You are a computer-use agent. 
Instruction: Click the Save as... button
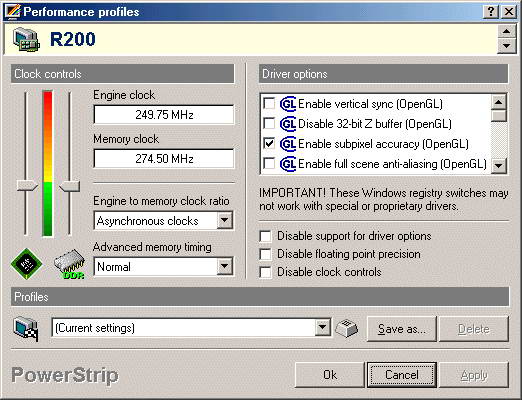[402, 329]
